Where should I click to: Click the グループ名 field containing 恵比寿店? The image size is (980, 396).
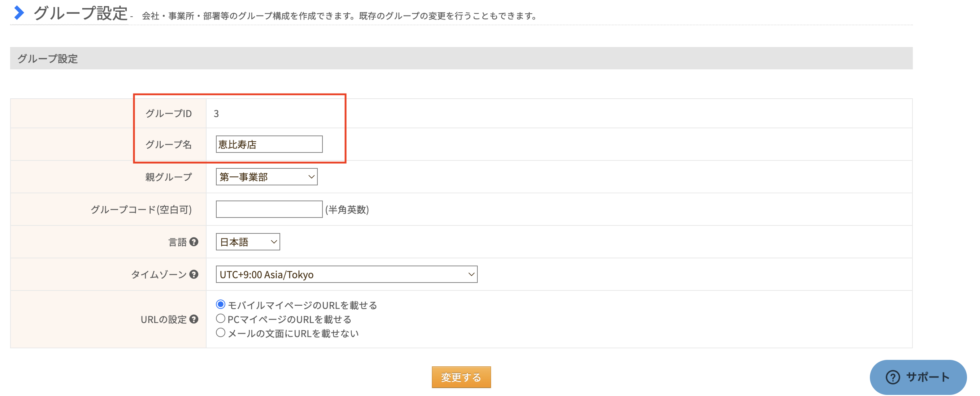269,144
